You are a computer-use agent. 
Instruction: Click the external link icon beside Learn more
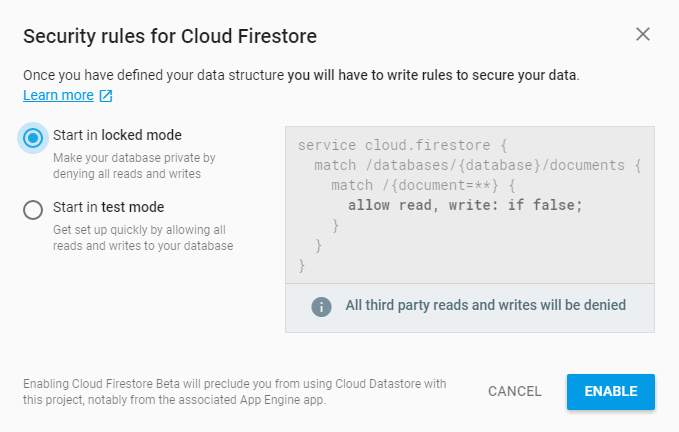[x=106, y=96]
